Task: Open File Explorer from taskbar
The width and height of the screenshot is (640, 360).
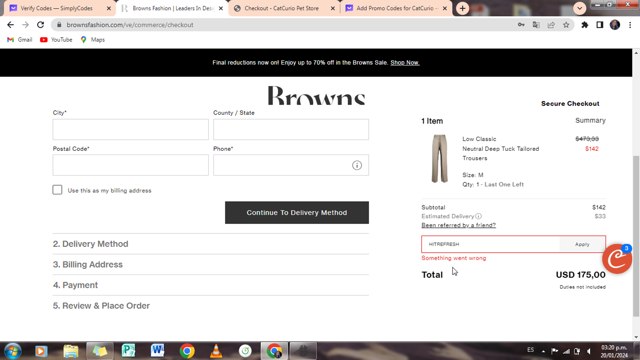Action: tap(71, 351)
